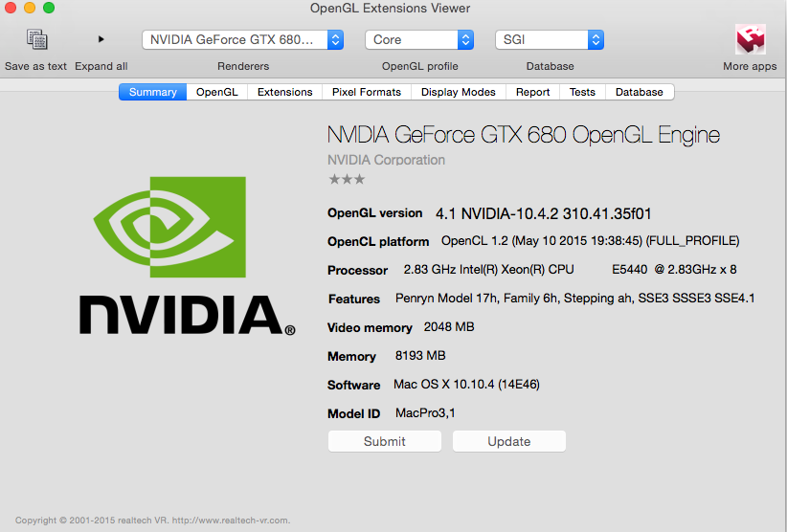787x532 pixels.
Task: Click the yellow minimize window button
Action: tap(30, 8)
